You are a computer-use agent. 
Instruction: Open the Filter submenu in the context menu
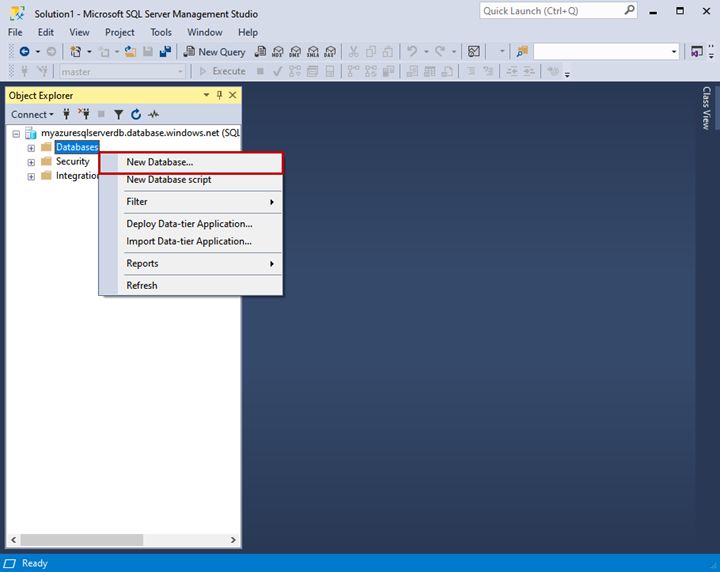pos(191,202)
